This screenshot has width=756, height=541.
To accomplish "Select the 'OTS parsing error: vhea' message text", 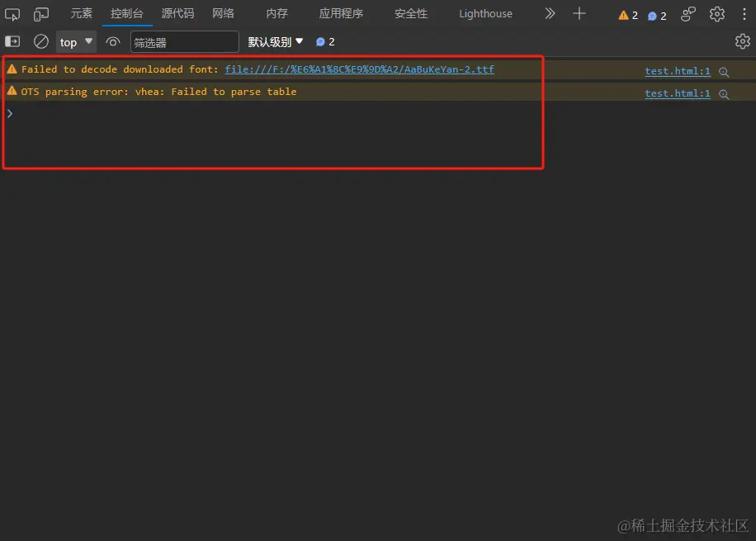I will 158,91.
